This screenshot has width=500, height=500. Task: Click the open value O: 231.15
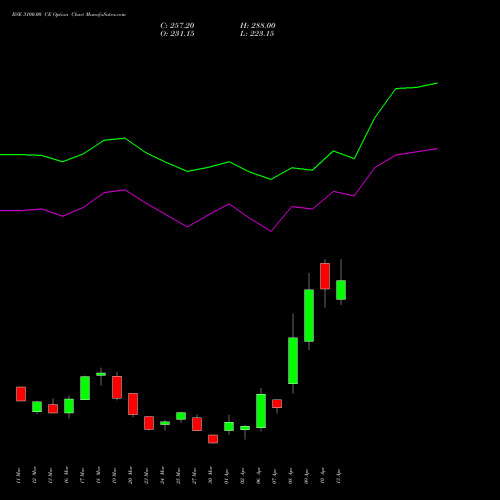(x=177, y=34)
